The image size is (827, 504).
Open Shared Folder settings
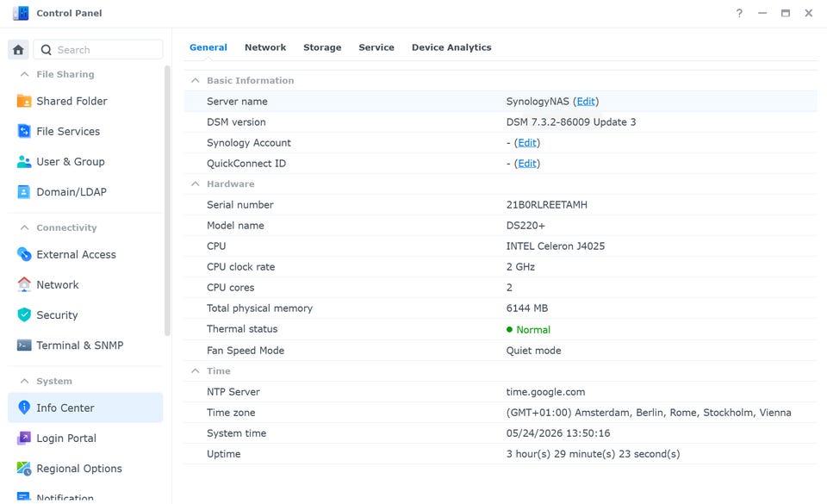coord(72,101)
